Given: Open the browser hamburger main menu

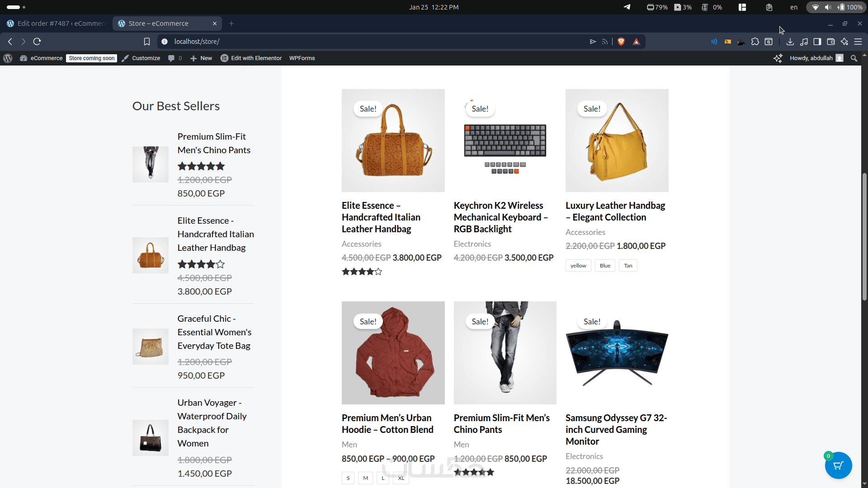Looking at the screenshot, I should (858, 42).
